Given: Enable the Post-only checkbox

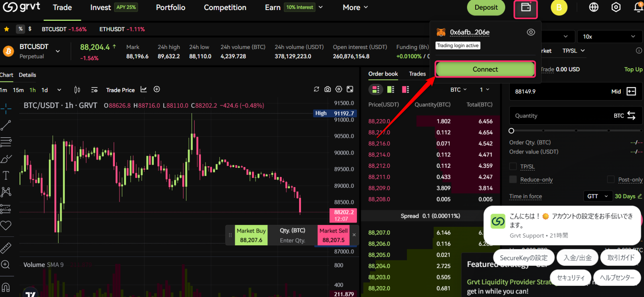Looking at the screenshot, I should click(611, 180).
